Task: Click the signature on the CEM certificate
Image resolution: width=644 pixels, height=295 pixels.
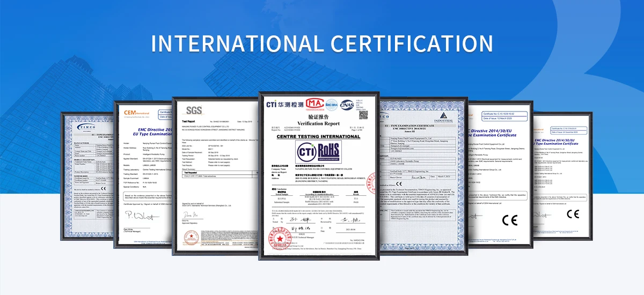Action: (137, 216)
